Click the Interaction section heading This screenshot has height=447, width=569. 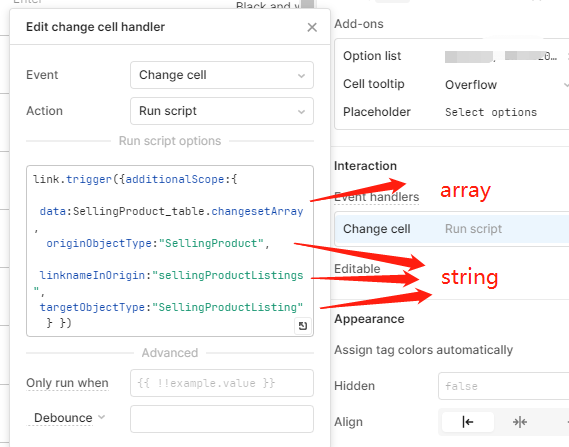click(x=365, y=166)
